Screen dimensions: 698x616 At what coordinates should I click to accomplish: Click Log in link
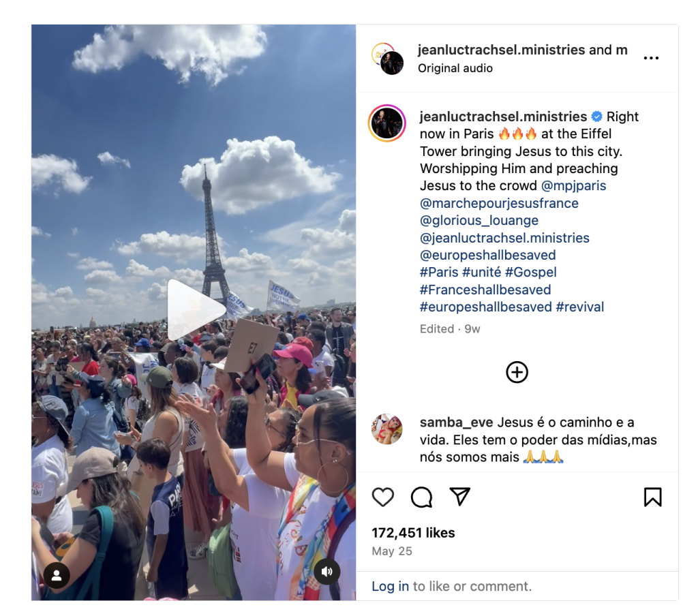[390, 586]
